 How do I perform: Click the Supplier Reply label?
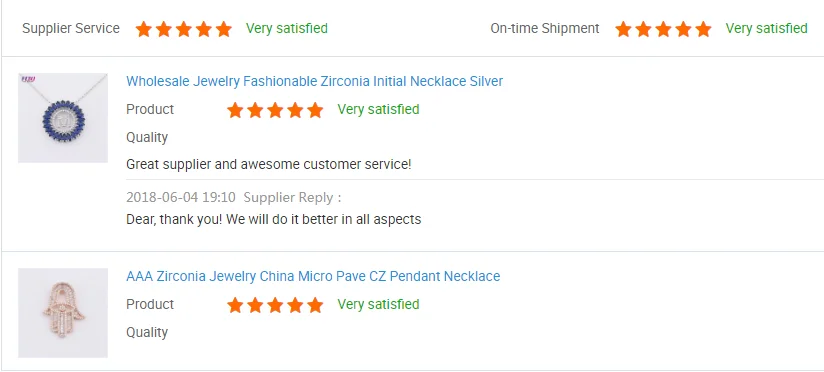point(292,198)
